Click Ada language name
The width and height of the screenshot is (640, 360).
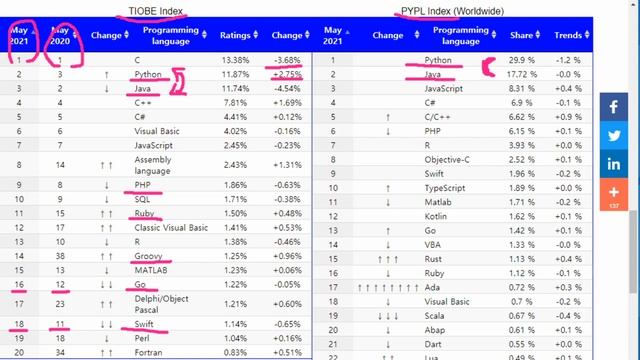(432, 287)
